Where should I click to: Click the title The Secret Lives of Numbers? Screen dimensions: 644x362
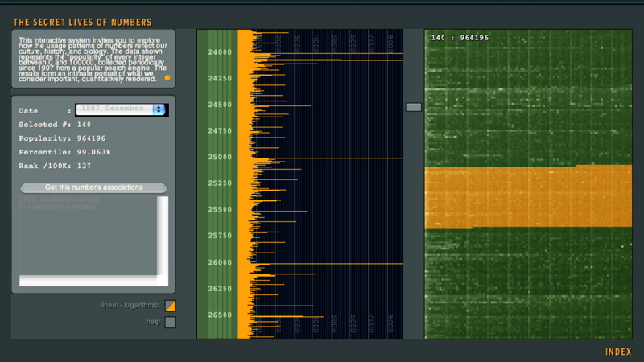pyautogui.click(x=82, y=23)
